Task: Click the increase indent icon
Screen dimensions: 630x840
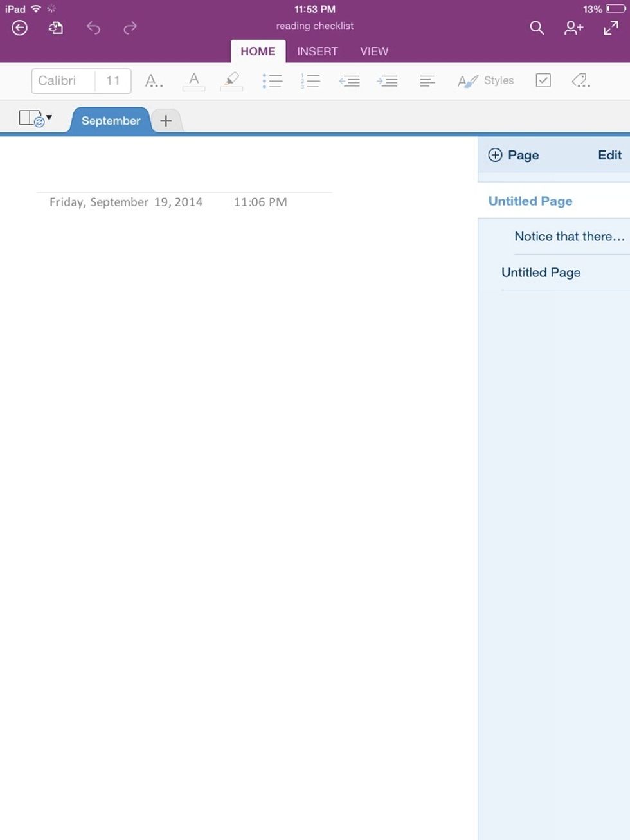Action: click(388, 80)
